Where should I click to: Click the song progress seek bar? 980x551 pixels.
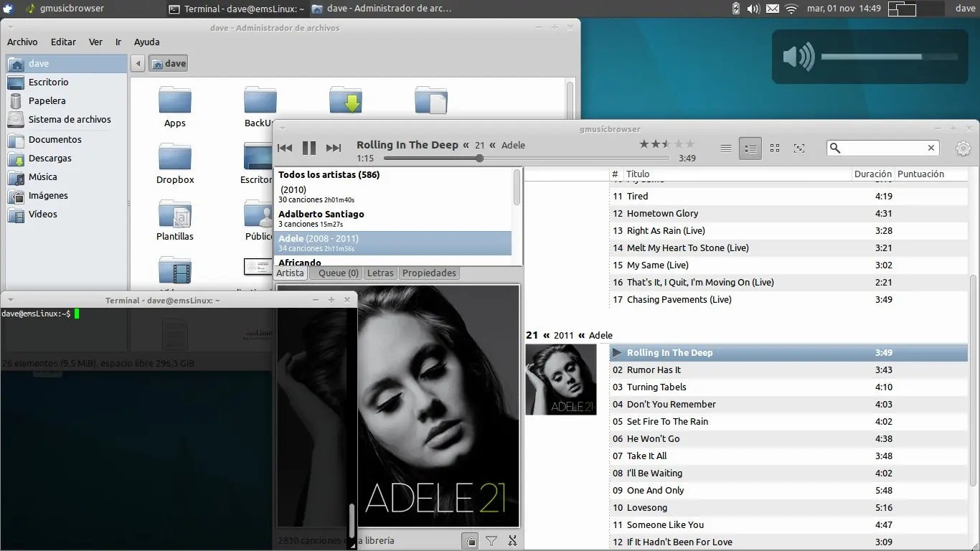[526, 158]
